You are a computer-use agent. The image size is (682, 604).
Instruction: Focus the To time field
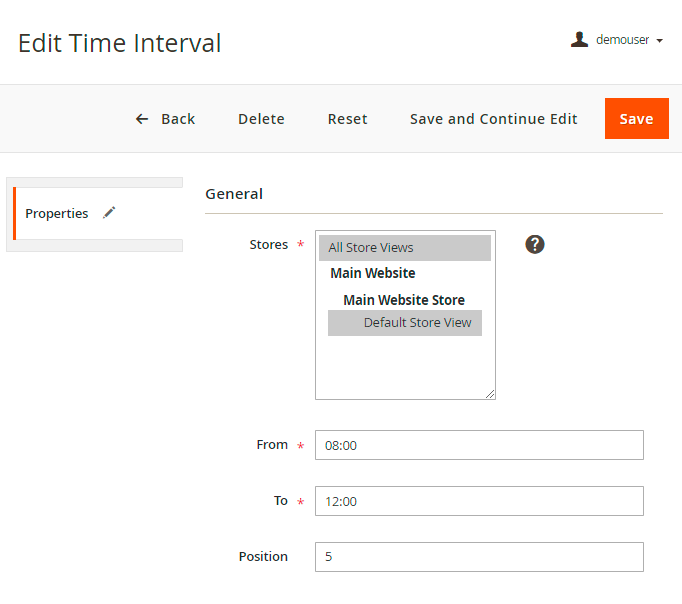point(479,501)
